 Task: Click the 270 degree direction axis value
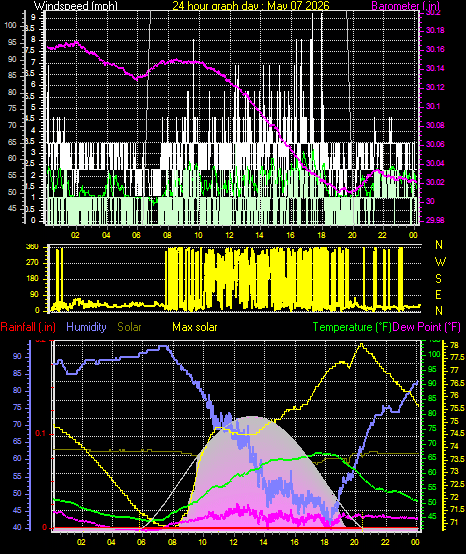point(33,263)
